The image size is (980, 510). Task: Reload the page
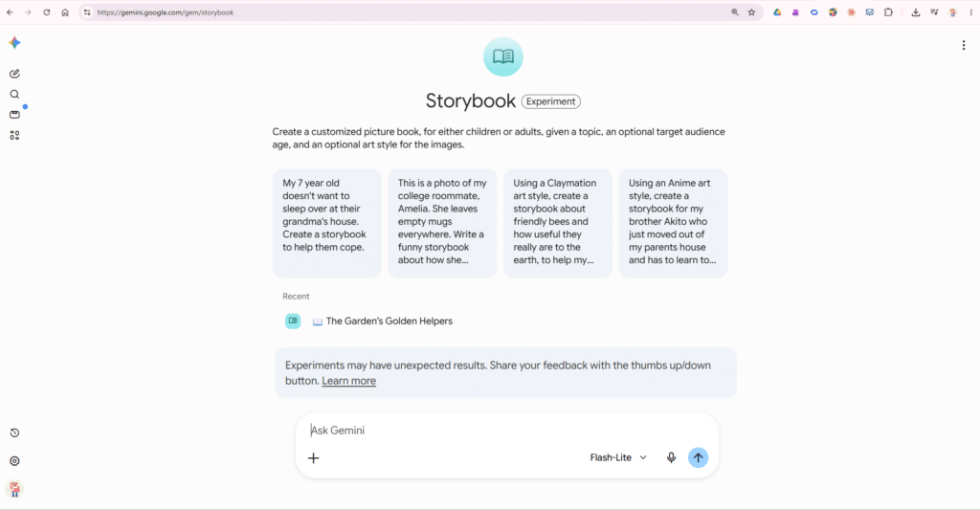tap(46, 12)
